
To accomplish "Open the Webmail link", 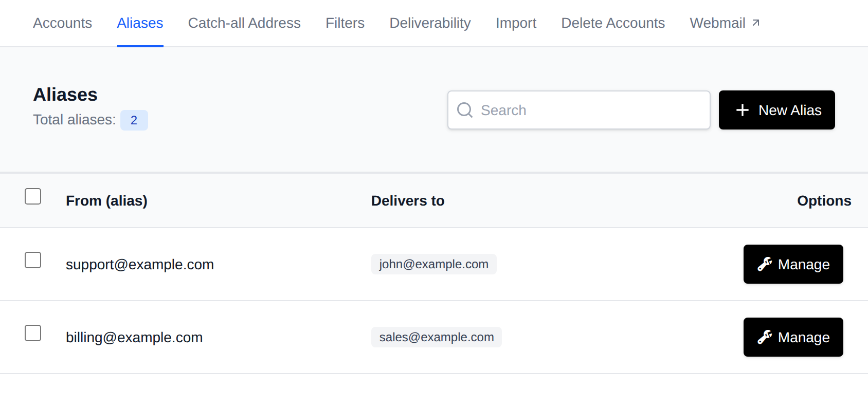I will click(725, 23).
